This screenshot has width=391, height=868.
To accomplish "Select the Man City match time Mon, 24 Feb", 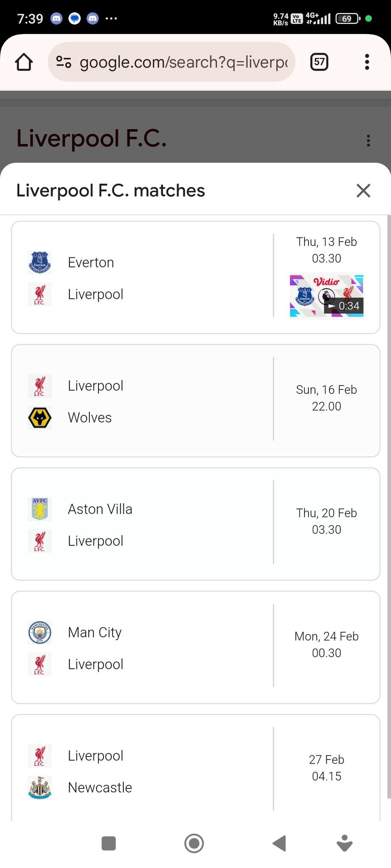I will tap(326, 644).
